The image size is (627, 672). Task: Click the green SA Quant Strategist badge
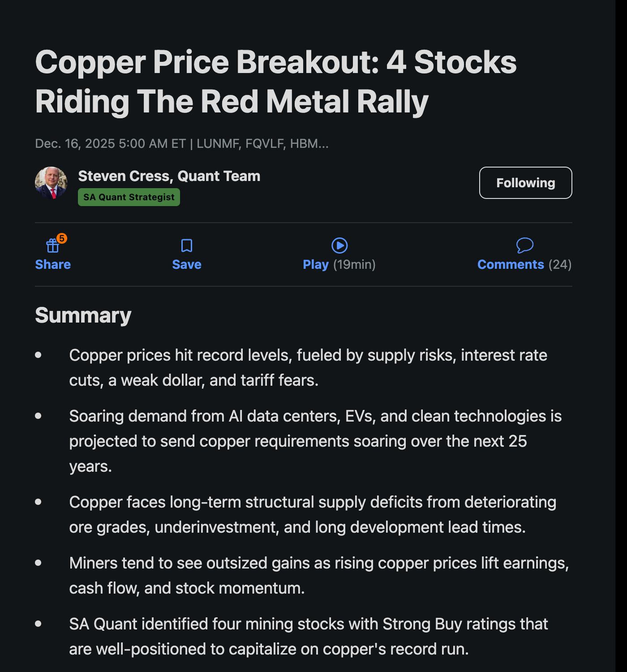[x=129, y=197]
